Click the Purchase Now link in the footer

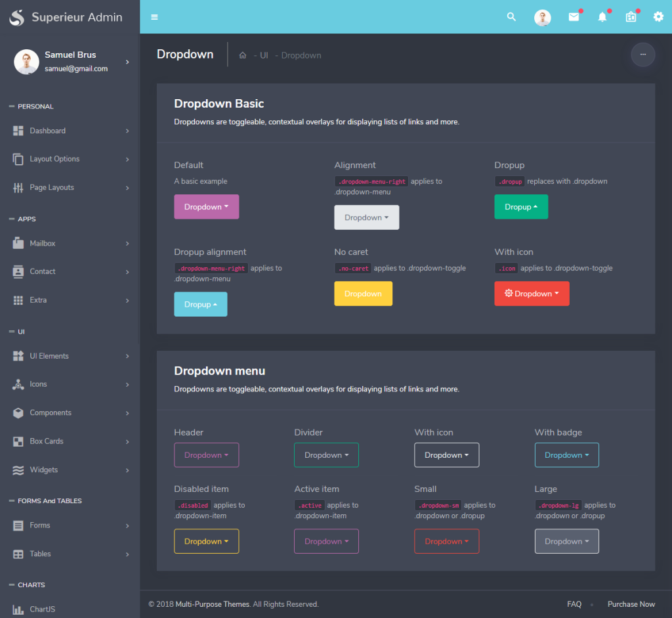(x=631, y=604)
